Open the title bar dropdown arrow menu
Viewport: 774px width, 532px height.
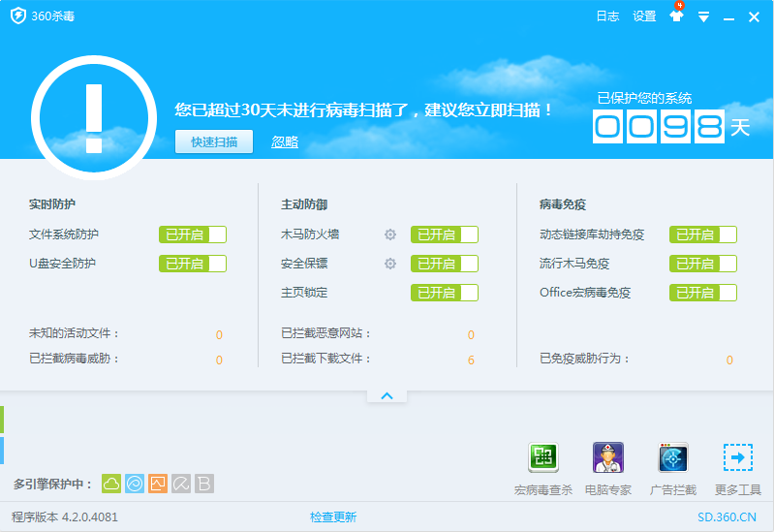pos(703,17)
